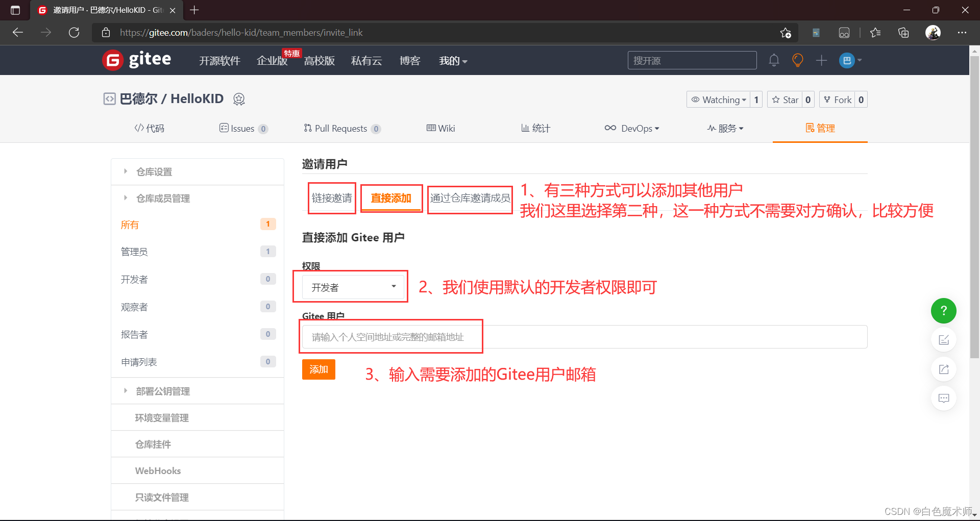
Task: Select the 链接邀请 tab
Action: click(332, 198)
